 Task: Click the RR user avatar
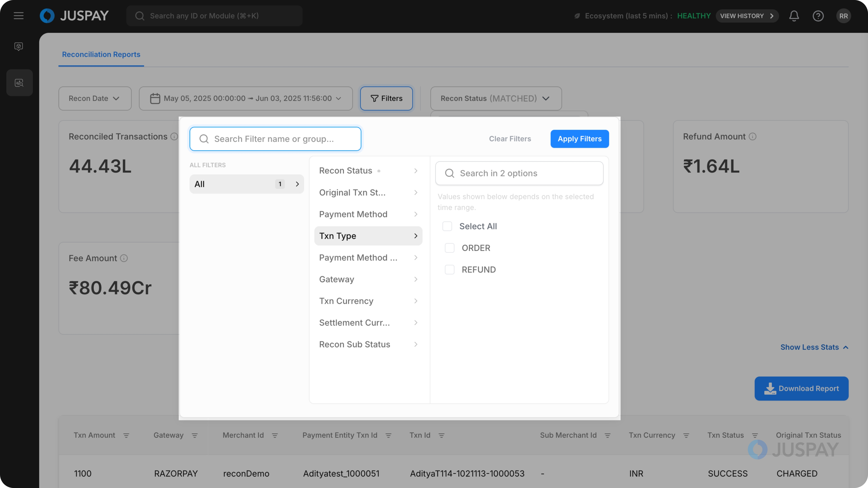pos(843,16)
